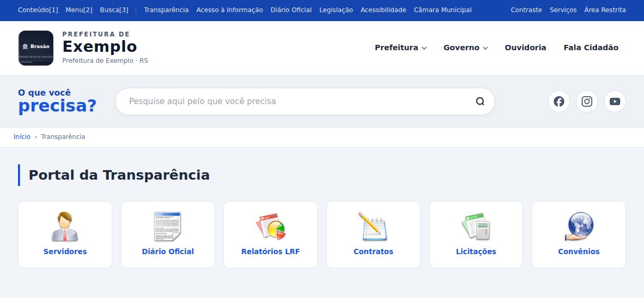Expand the Governo dropdown menu
The image size is (644, 298).
(x=466, y=48)
